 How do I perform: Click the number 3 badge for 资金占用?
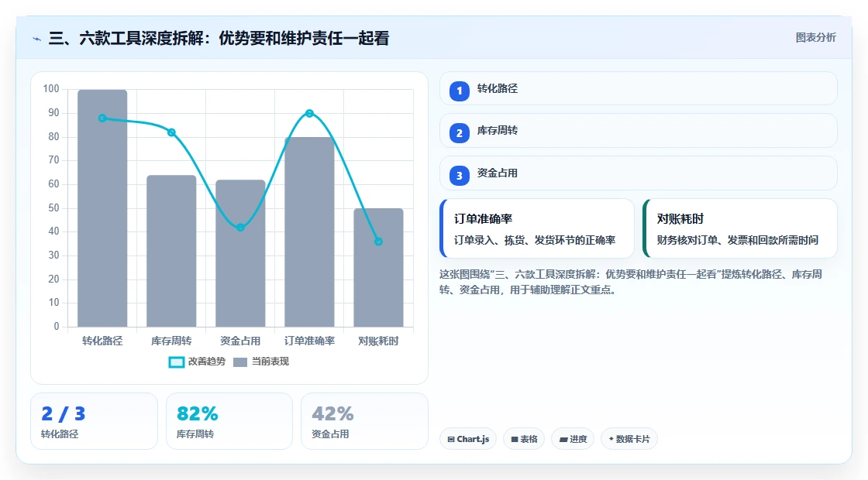[460, 176]
